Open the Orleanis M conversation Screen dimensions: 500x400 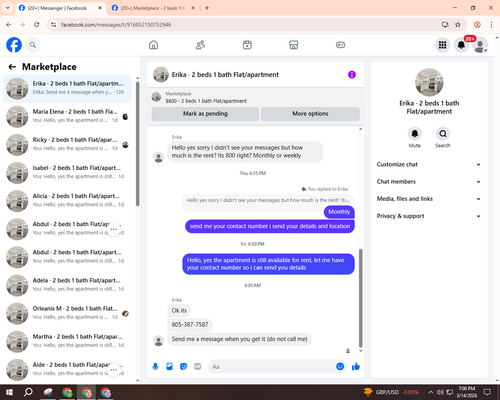(67, 314)
